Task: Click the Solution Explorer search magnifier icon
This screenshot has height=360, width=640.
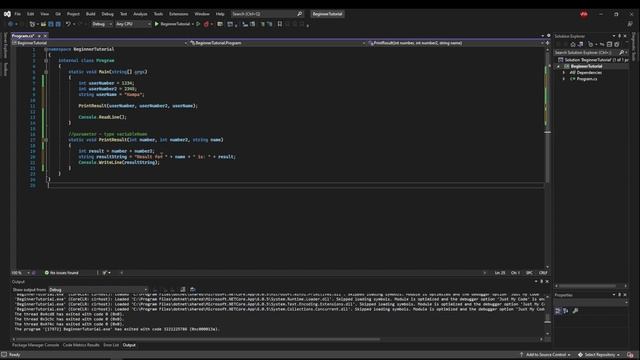Action: (x=621, y=53)
